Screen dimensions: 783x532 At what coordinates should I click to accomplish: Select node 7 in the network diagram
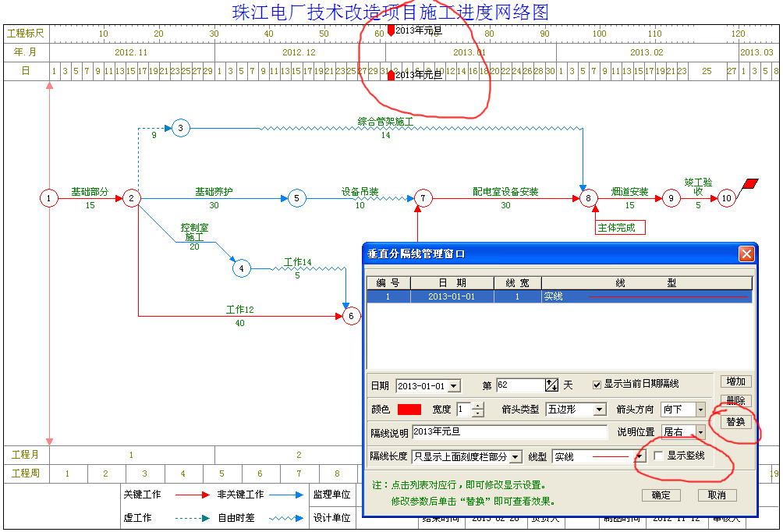(x=423, y=198)
